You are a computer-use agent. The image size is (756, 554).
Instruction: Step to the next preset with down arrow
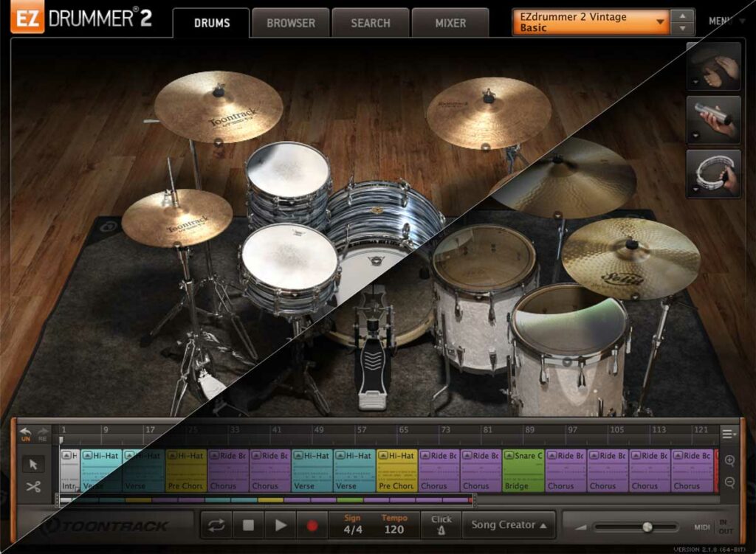[x=682, y=29]
